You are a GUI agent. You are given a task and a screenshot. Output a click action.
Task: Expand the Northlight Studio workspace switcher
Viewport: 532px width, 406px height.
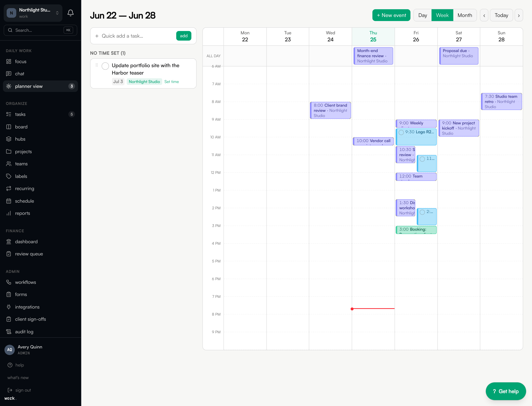pos(33,13)
